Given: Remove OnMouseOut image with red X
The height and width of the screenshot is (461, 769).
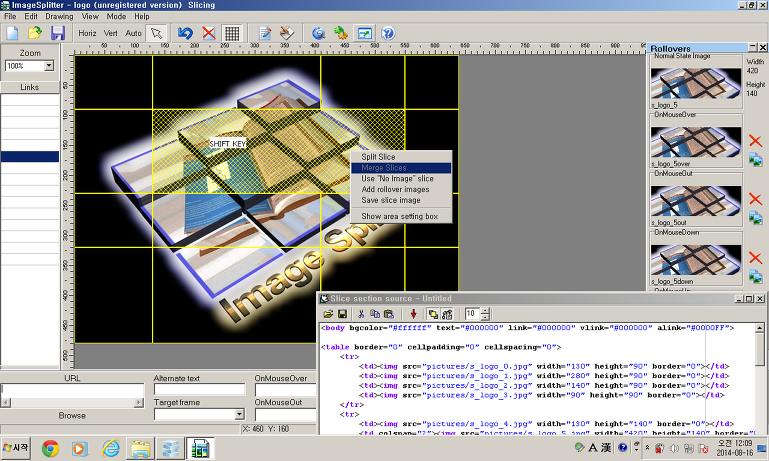Looking at the screenshot, I should [x=755, y=199].
